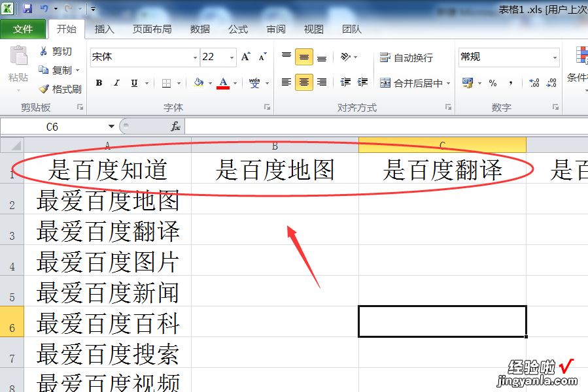Image resolution: width=588 pixels, height=392 pixels.
Task: Click the Redo arrow icon
Action: [68, 8]
